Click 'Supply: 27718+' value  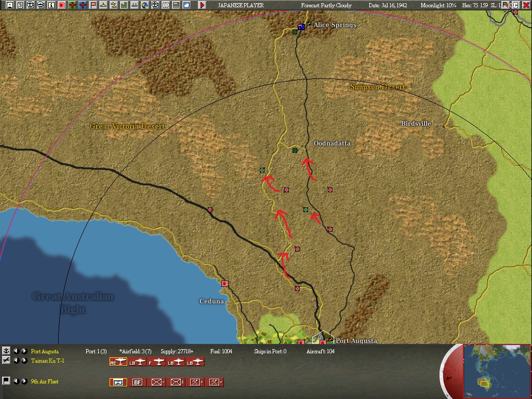177,351
